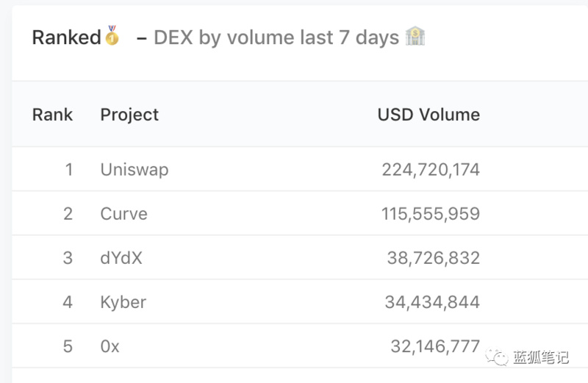The width and height of the screenshot is (588, 383).
Task: Select Uniswap volume value 224,720,174
Action: (431, 170)
